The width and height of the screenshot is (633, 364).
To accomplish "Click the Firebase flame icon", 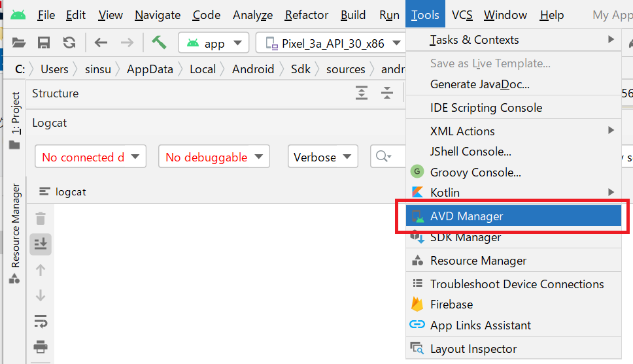I will tap(417, 304).
